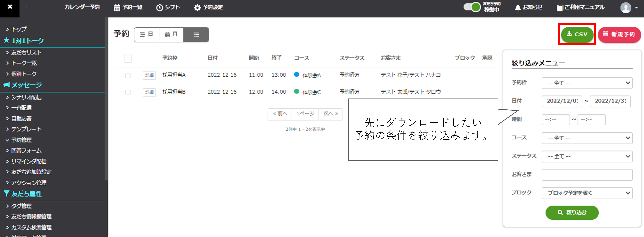Screen dimensions: 644x237
Task: Open the ステータス filter dropdown
Action: [587, 156]
